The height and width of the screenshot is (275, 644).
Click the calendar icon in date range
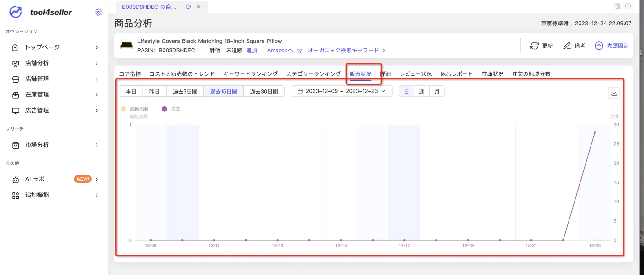[x=300, y=91]
